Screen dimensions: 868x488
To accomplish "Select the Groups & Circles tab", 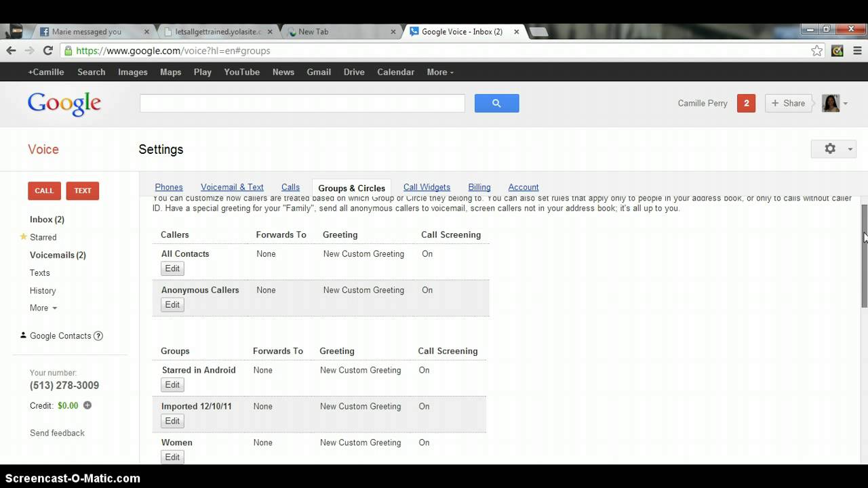I will coord(351,188).
